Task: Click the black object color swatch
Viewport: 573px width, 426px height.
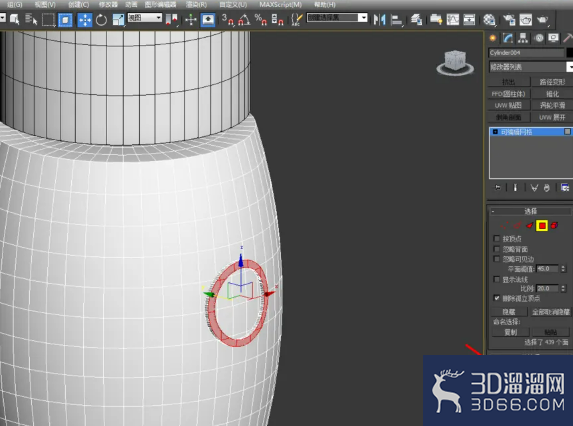Action: click(569, 53)
